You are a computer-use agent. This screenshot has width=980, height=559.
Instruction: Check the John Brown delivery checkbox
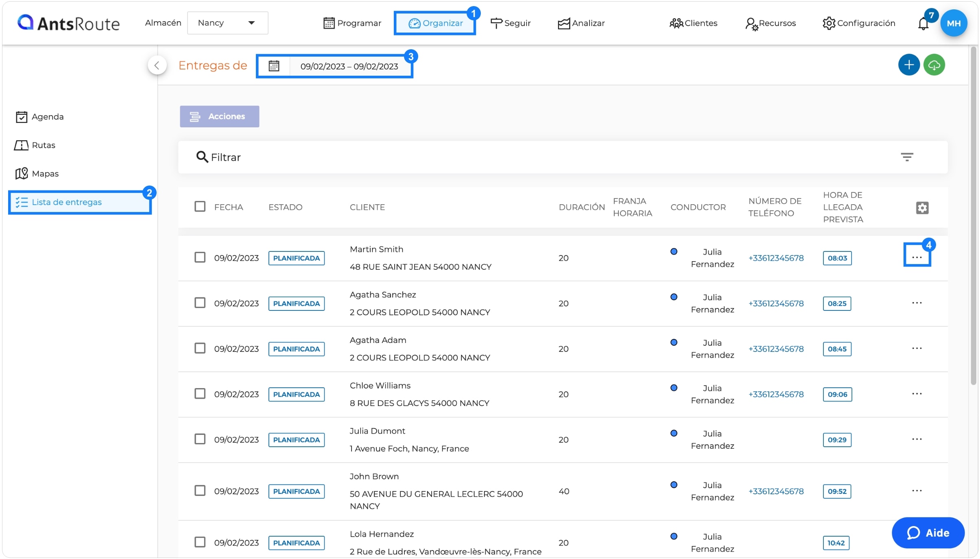[200, 491]
